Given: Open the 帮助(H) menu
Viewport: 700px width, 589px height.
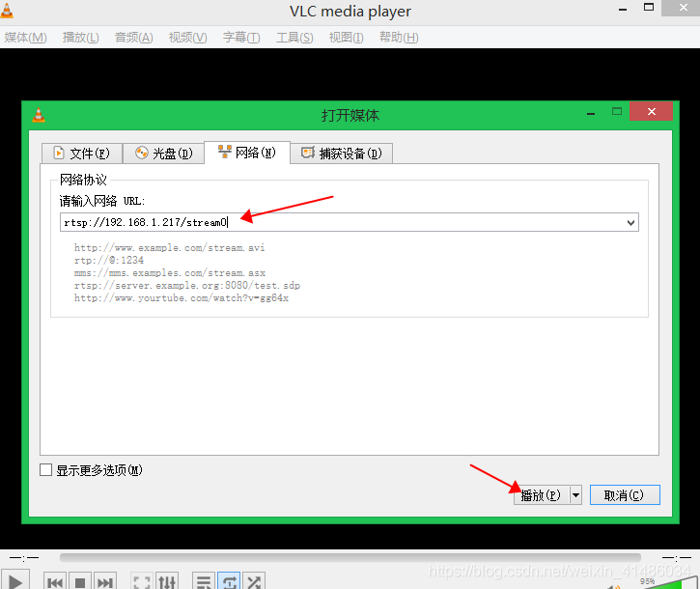Looking at the screenshot, I should [x=399, y=38].
